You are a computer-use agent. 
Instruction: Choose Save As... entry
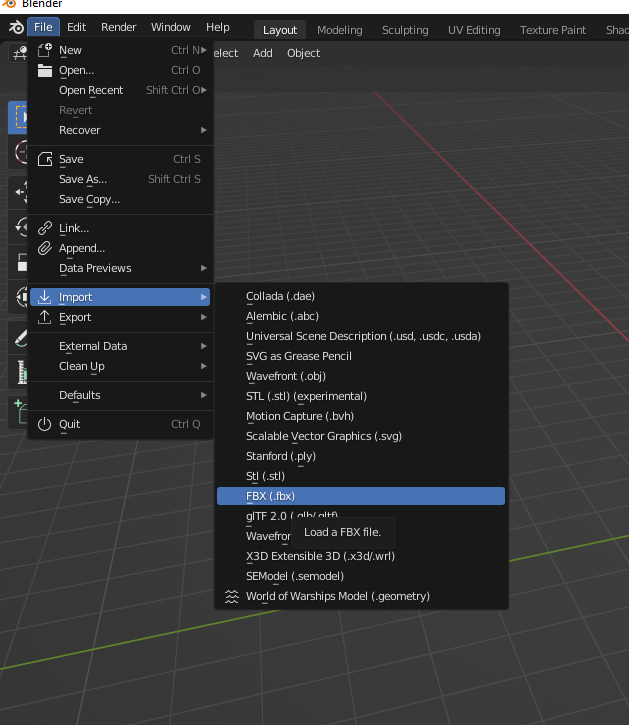(120, 179)
